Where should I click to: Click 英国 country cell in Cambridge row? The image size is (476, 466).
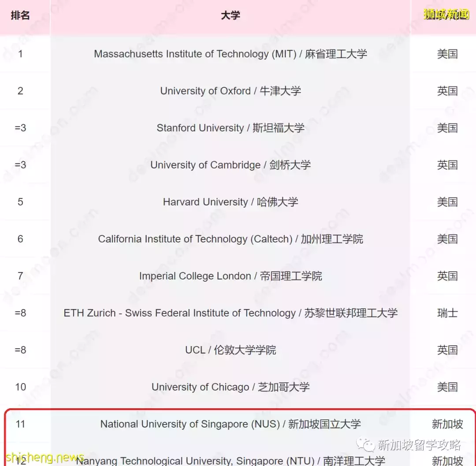[447, 165]
